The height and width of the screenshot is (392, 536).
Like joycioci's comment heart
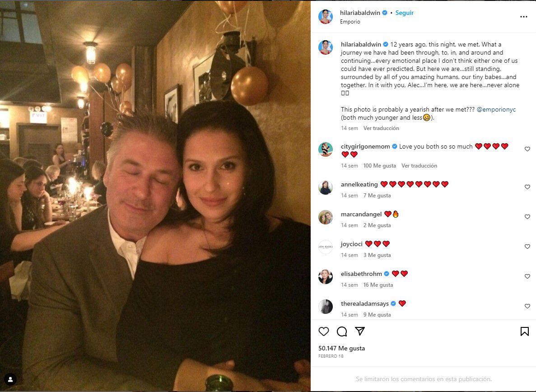527,247
